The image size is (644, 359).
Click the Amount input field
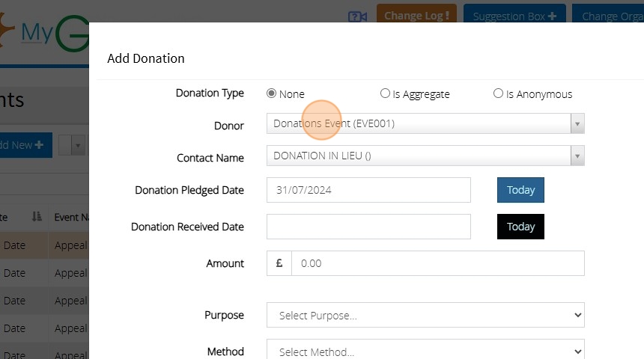point(437,263)
